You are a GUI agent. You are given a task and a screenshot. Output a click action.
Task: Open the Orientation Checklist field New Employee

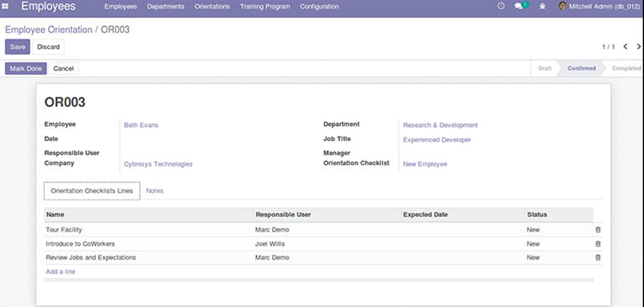pyautogui.click(x=425, y=164)
